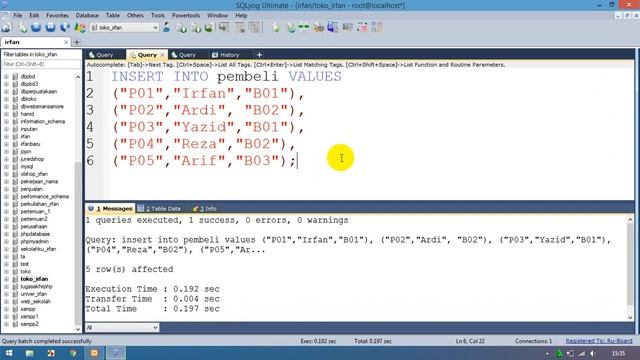This screenshot has width=640, height=360.
Task: Expand the dbtoko database node
Action: point(6,99)
